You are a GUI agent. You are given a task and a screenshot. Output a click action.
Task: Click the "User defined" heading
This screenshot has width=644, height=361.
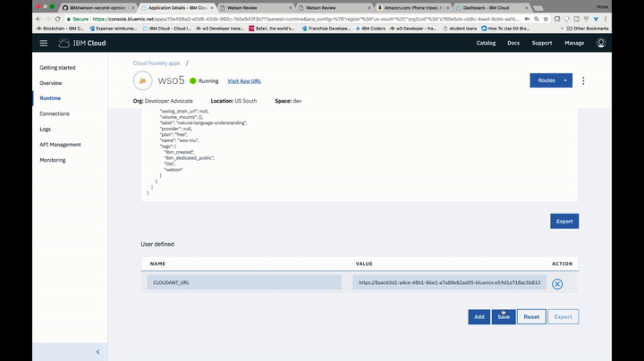(x=157, y=244)
